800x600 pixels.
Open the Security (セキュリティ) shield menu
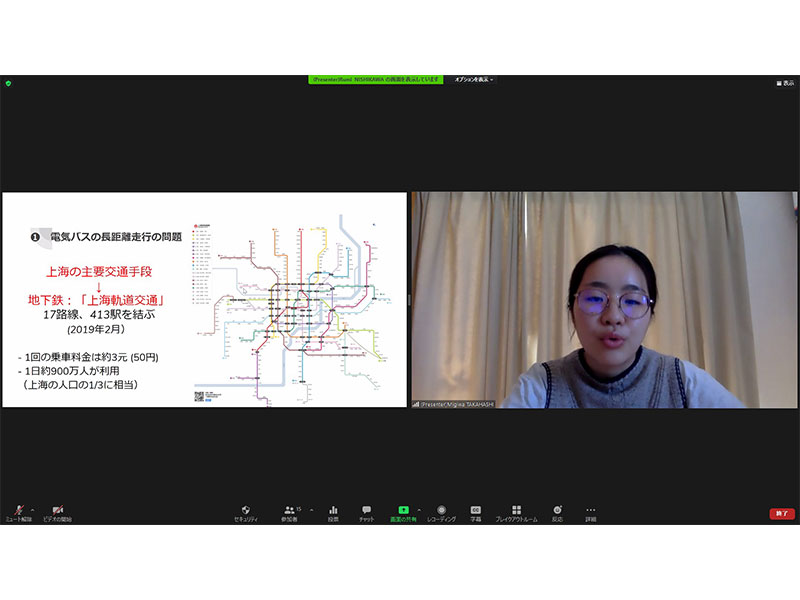(x=245, y=511)
